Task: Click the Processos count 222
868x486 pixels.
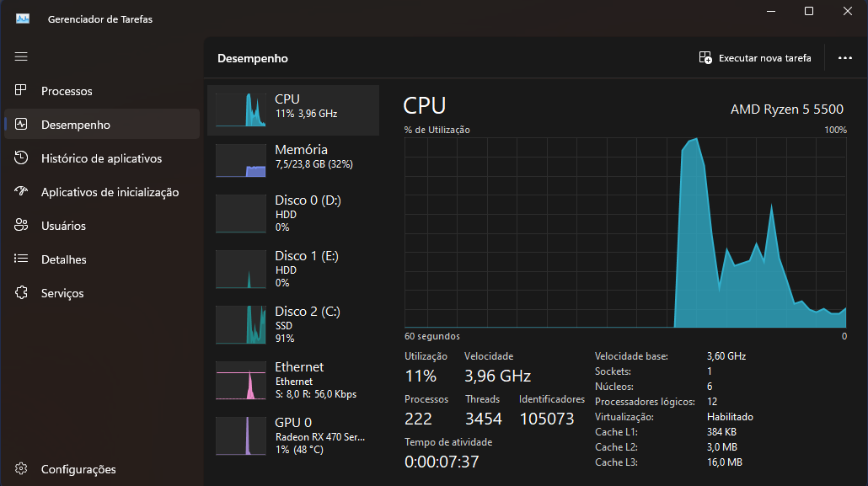Action: 418,419
